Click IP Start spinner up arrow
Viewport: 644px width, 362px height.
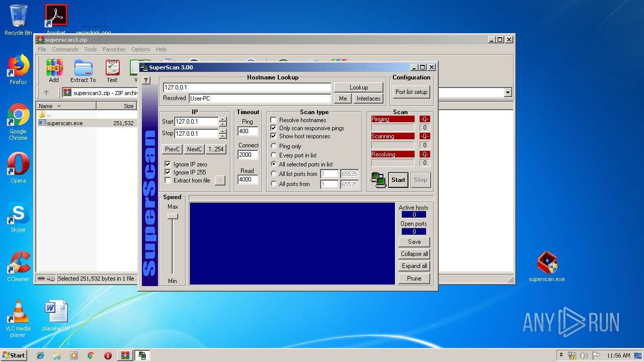click(x=223, y=119)
